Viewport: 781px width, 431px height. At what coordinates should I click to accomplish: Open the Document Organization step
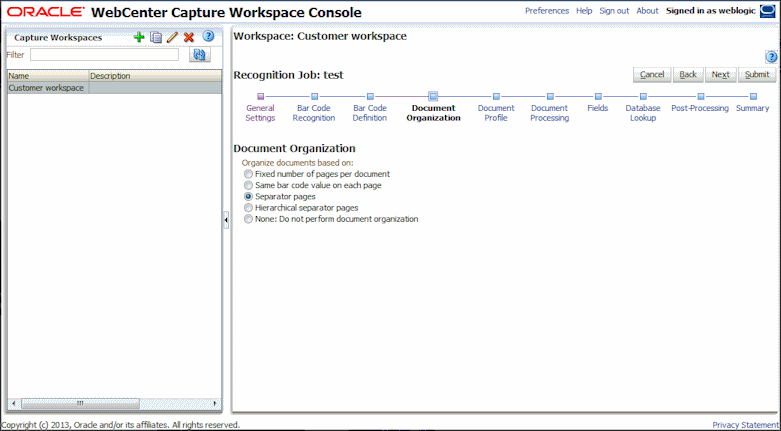pyautogui.click(x=433, y=113)
